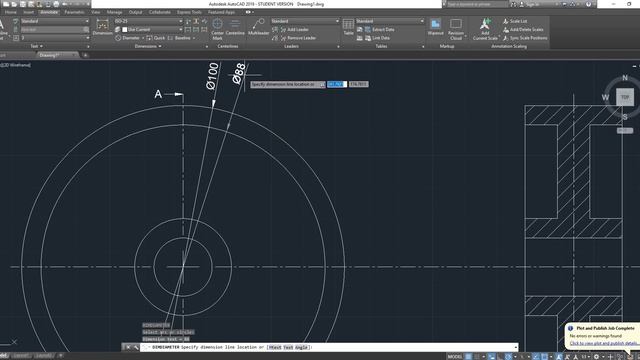Open the Insert ribbon tab

coord(29,12)
